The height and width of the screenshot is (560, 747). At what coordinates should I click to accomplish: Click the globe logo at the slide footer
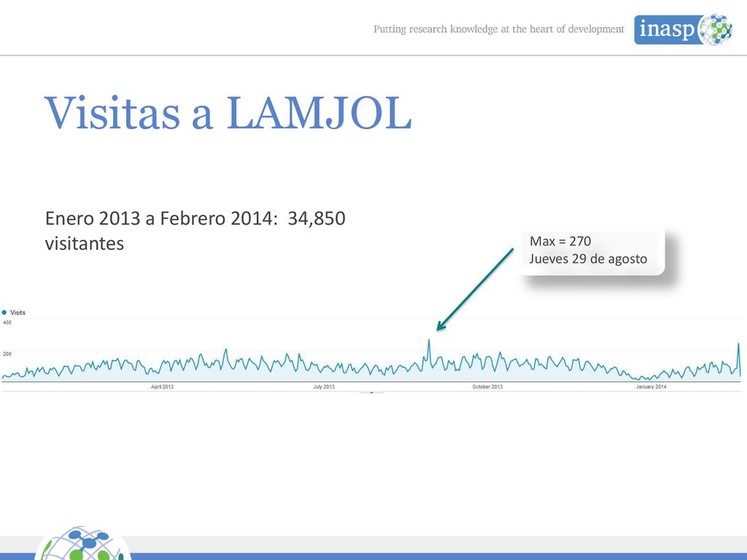(x=82, y=542)
